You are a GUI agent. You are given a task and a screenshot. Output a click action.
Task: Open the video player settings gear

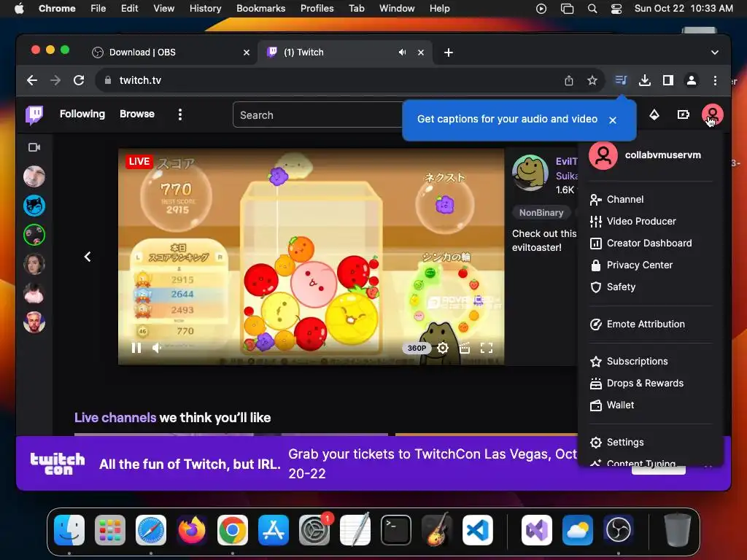(x=443, y=348)
